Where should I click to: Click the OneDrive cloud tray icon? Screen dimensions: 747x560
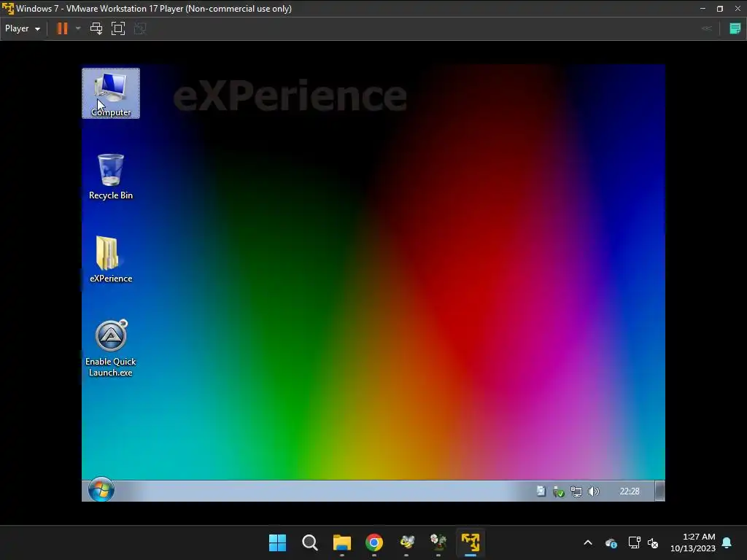611,542
